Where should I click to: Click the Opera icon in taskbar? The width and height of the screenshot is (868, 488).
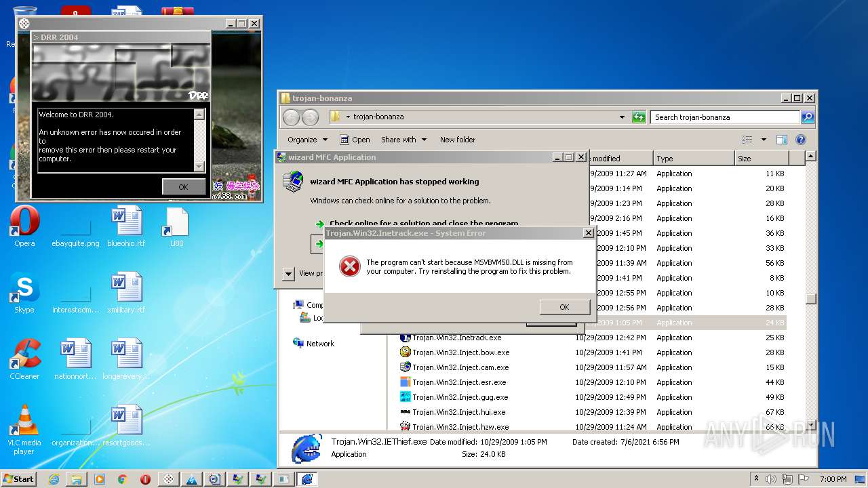click(x=145, y=479)
